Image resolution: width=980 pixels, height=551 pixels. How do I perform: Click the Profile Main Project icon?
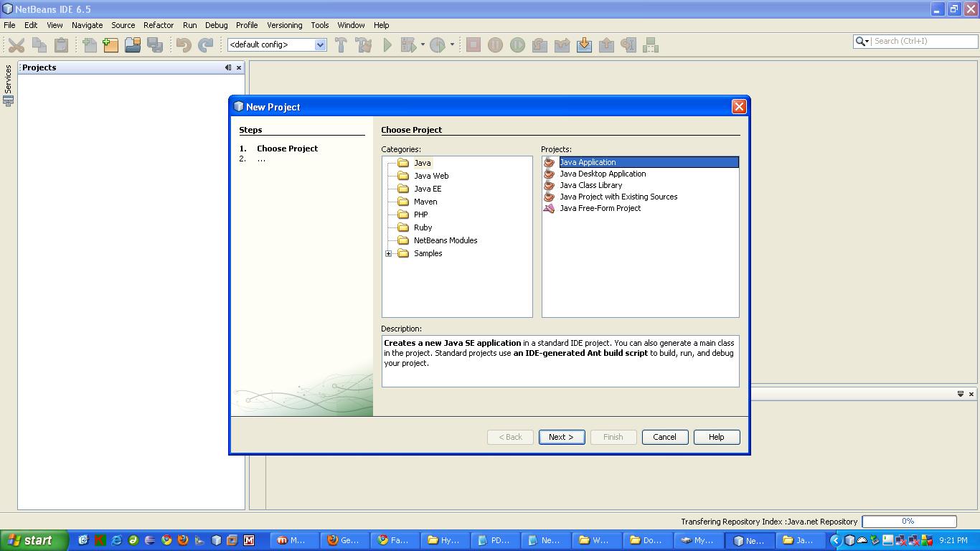pos(438,45)
